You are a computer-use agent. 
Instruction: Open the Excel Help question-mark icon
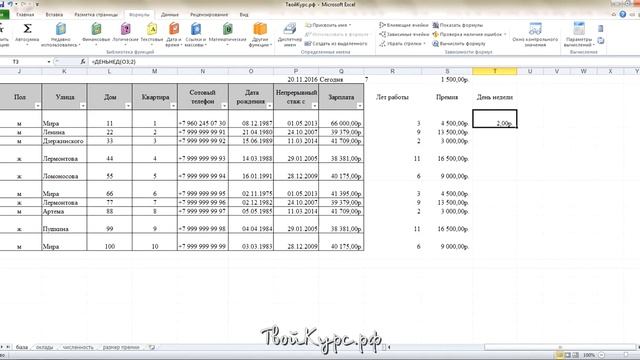coord(622,14)
